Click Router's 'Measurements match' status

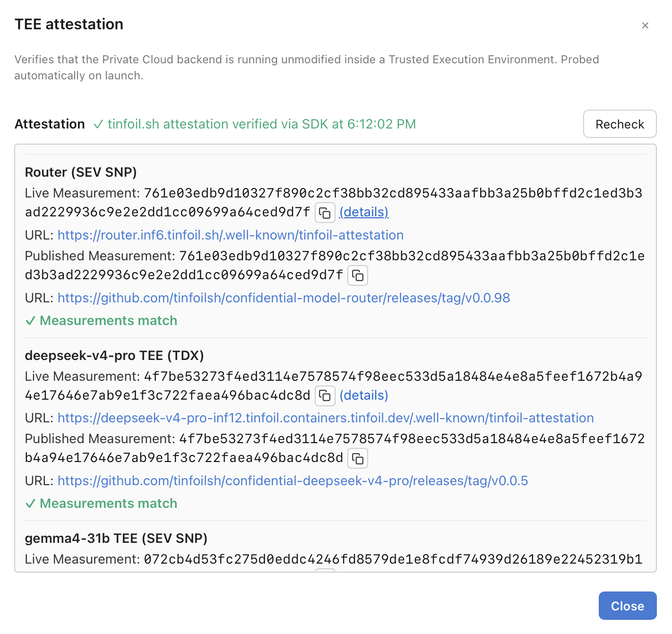tap(101, 320)
